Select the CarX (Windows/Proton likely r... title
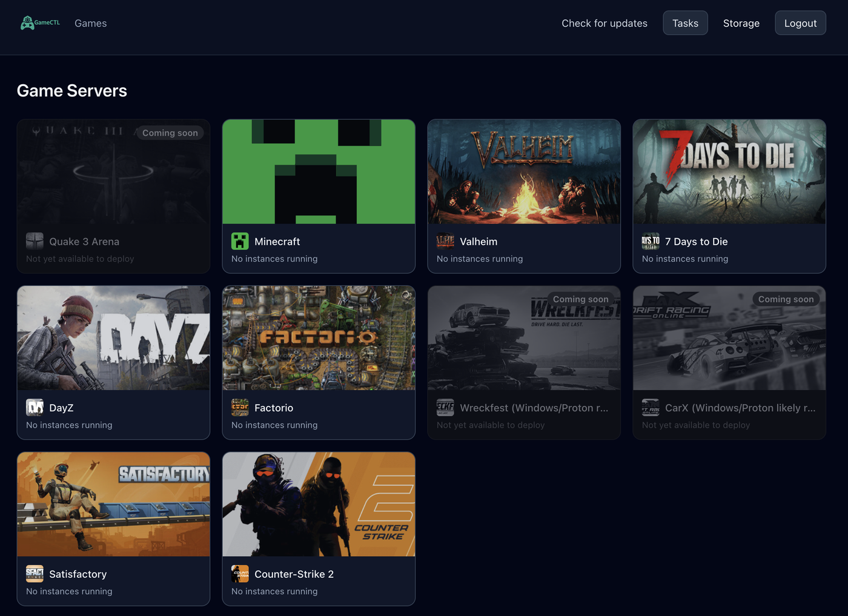The image size is (848, 616). [x=740, y=408]
